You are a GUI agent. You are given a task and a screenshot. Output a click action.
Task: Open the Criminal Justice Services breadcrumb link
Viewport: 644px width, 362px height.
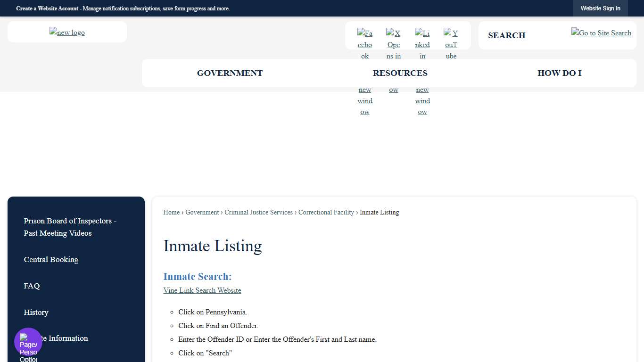[258, 212]
